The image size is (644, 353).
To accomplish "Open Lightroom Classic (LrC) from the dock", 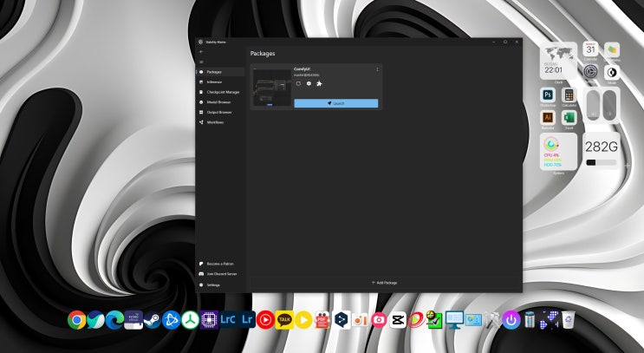I will click(228, 320).
